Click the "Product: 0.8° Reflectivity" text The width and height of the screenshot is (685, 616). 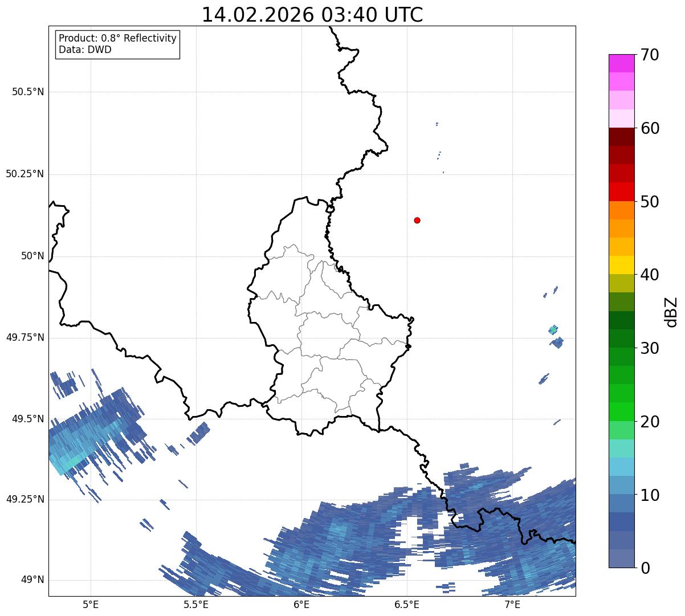pyautogui.click(x=118, y=38)
